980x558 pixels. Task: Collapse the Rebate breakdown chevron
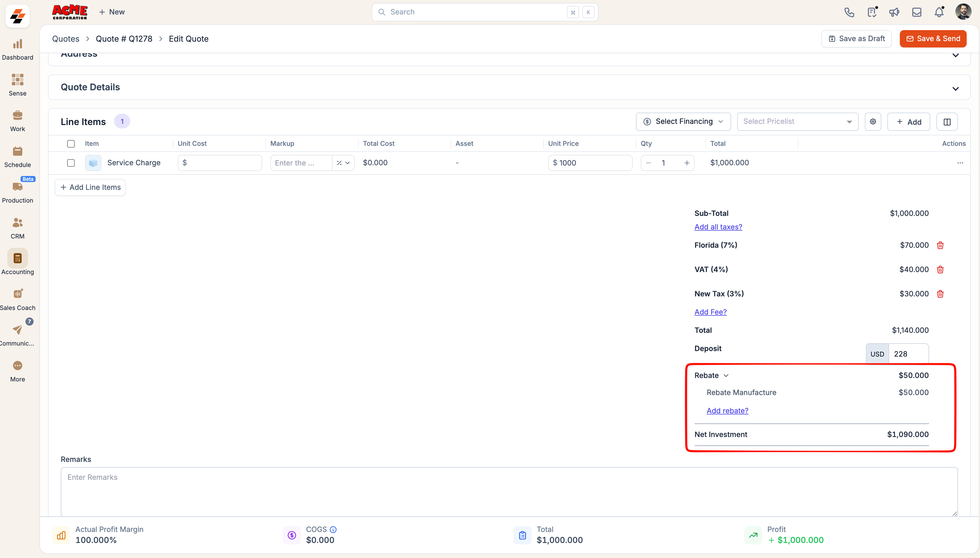click(x=726, y=376)
